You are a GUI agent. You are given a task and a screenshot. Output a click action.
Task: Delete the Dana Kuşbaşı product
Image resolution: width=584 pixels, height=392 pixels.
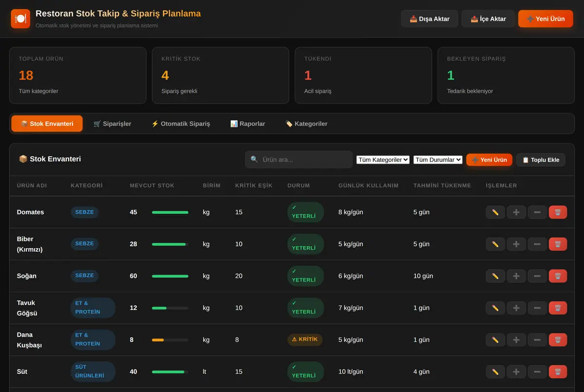click(558, 339)
